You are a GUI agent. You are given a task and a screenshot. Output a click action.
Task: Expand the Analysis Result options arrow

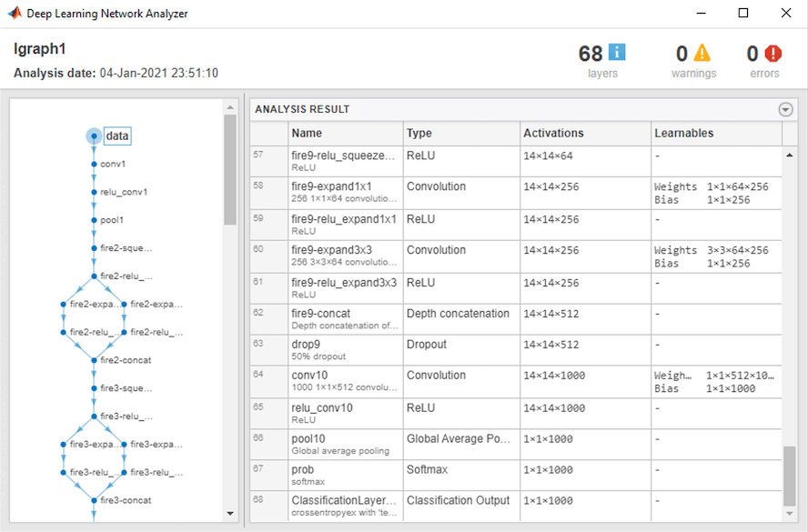pos(786,109)
